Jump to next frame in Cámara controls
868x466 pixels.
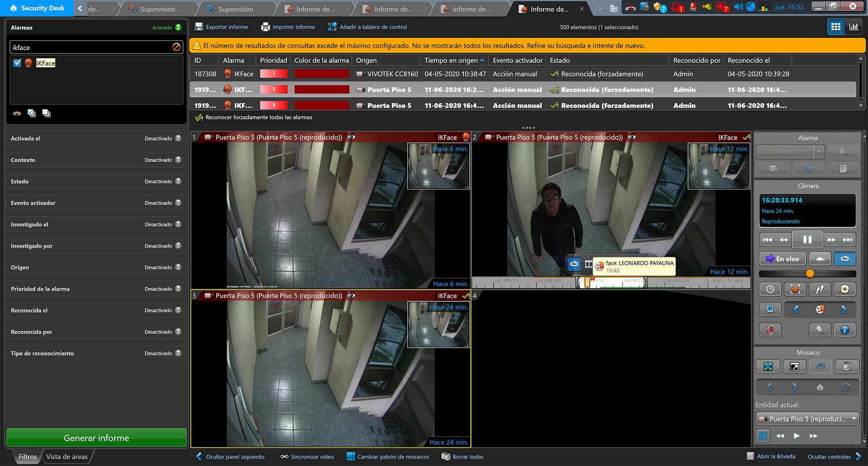click(x=848, y=240)
